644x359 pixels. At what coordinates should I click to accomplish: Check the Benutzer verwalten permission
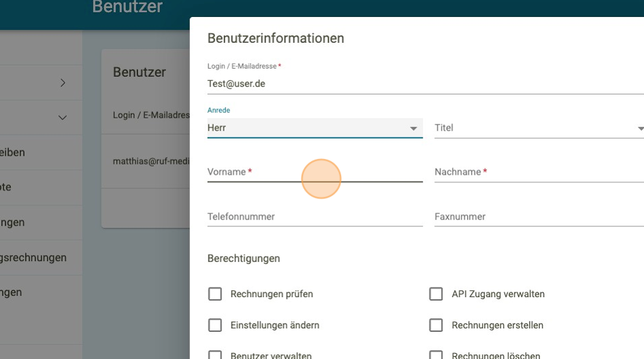point(215,355)
